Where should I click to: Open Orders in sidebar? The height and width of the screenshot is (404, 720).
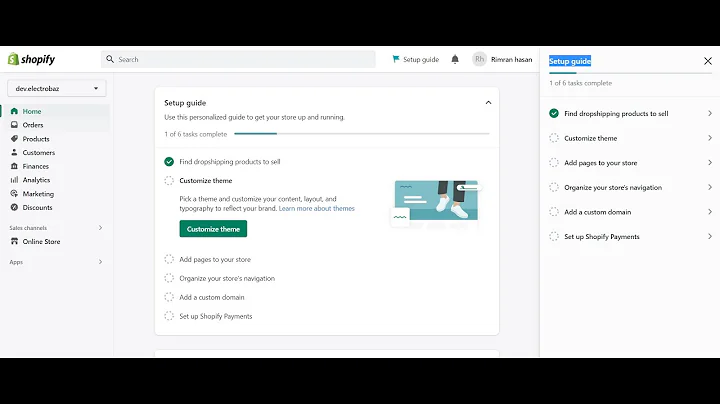[x=33, y=125]
